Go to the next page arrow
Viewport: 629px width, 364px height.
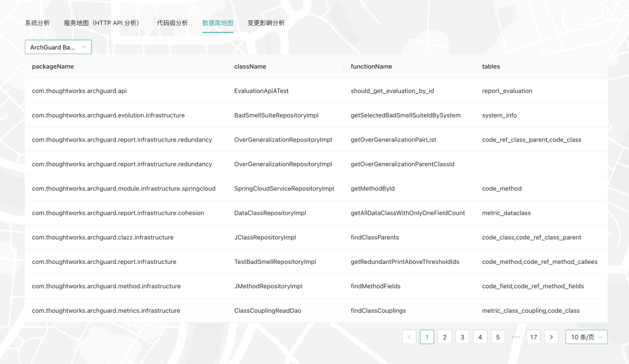click(x=551, y=337)
